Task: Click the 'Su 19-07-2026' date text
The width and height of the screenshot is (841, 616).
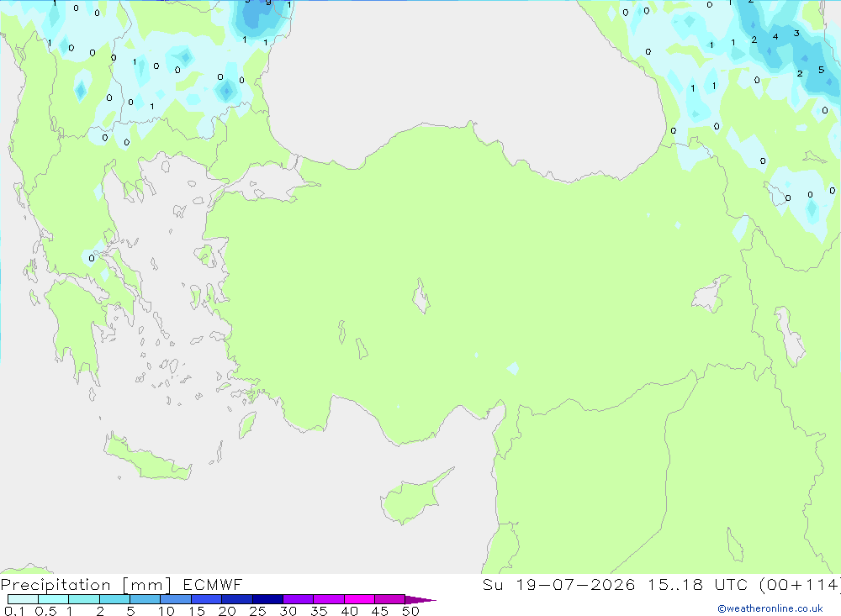Action: point(558,584)
